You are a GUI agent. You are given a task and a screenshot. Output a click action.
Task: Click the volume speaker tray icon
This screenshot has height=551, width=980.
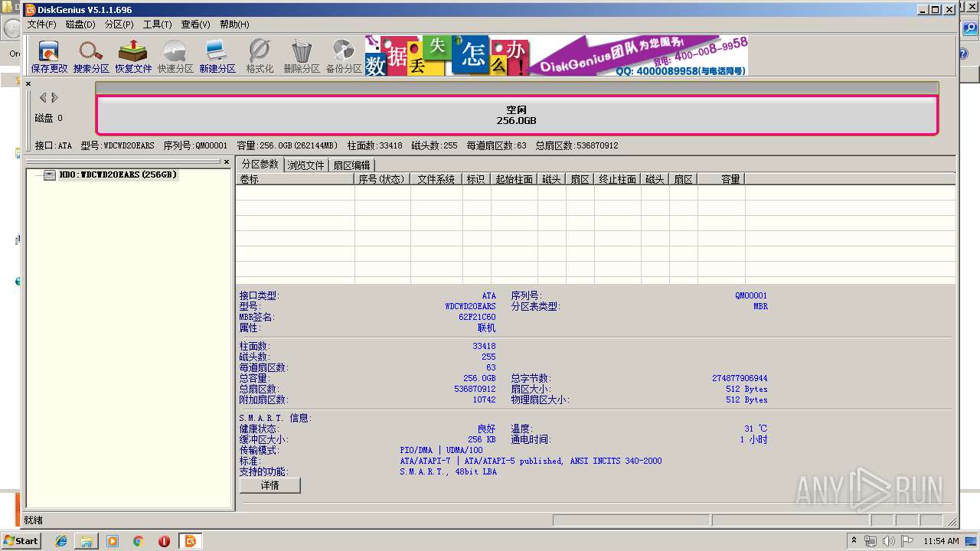tap(889, 541)
